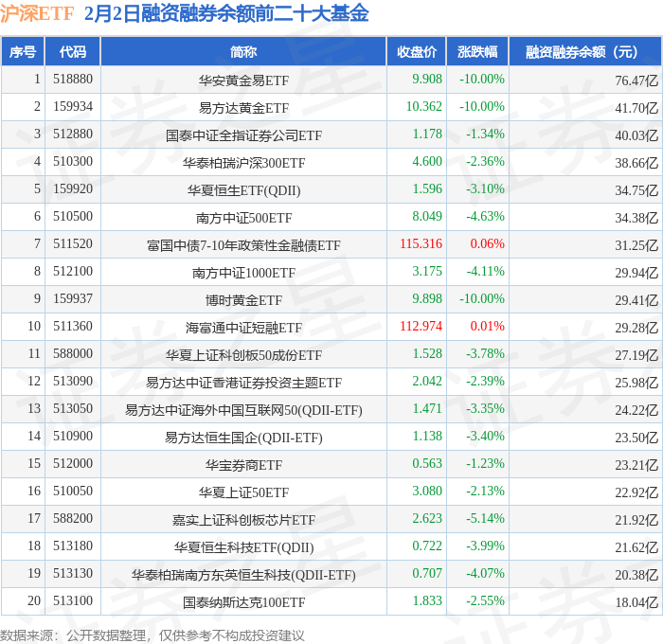Screen dimensions: 663x644
Task: Select the fund name 华泰柏瑞沪深300ETF
Action: tap(243, 163)
